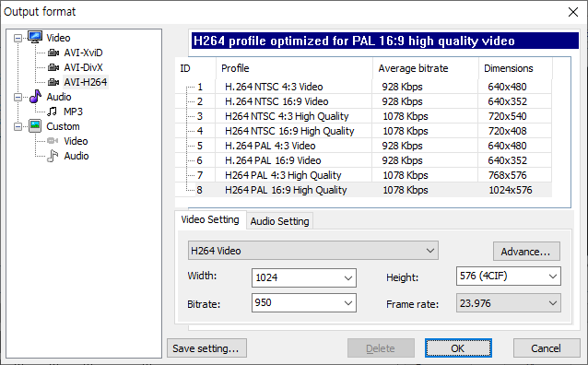Click the Profile column header

[x=294, y=68]
